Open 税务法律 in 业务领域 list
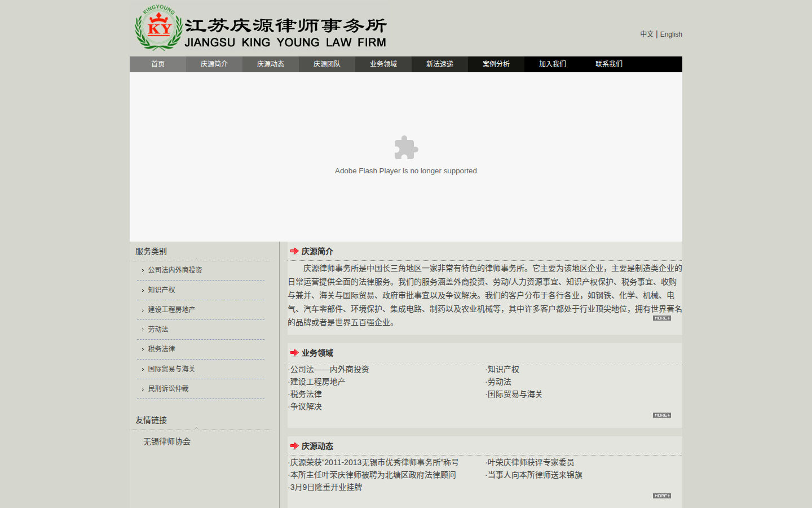The width and height of the screenshot is (812, 508). pyautogui.click(x=306, y=395)
